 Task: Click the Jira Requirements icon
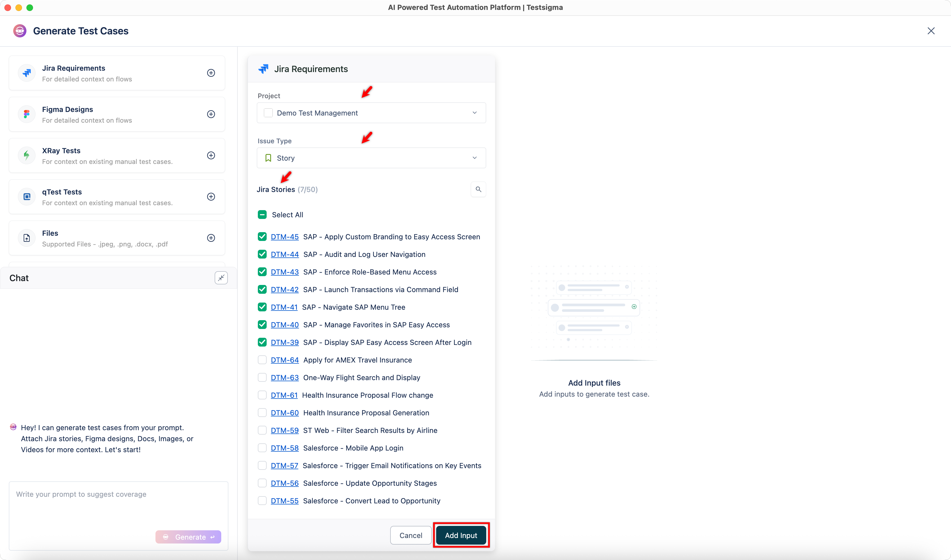pos(26,73)
